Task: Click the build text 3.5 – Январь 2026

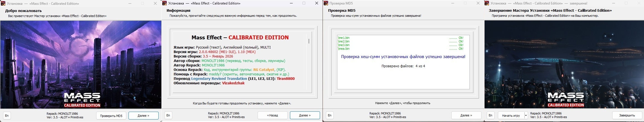Action: pos(218,56)
